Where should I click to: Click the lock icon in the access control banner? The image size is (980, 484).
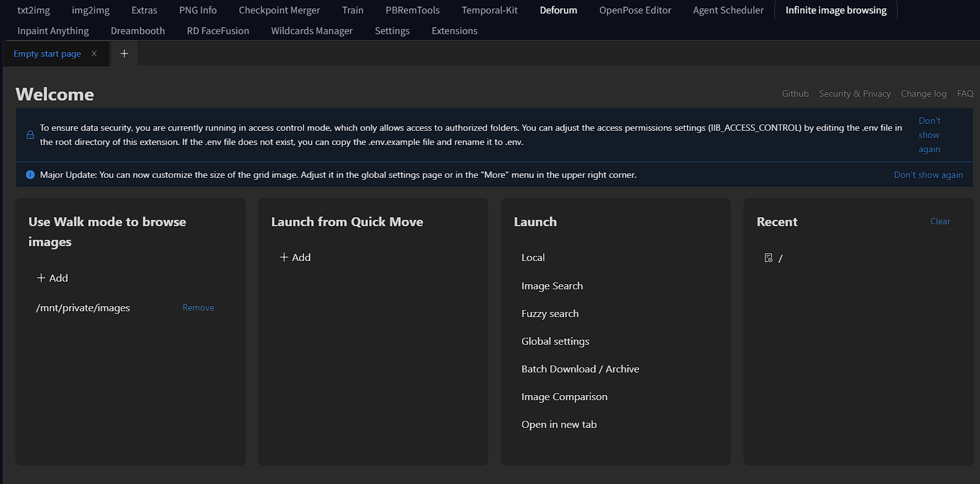(30, 135)
